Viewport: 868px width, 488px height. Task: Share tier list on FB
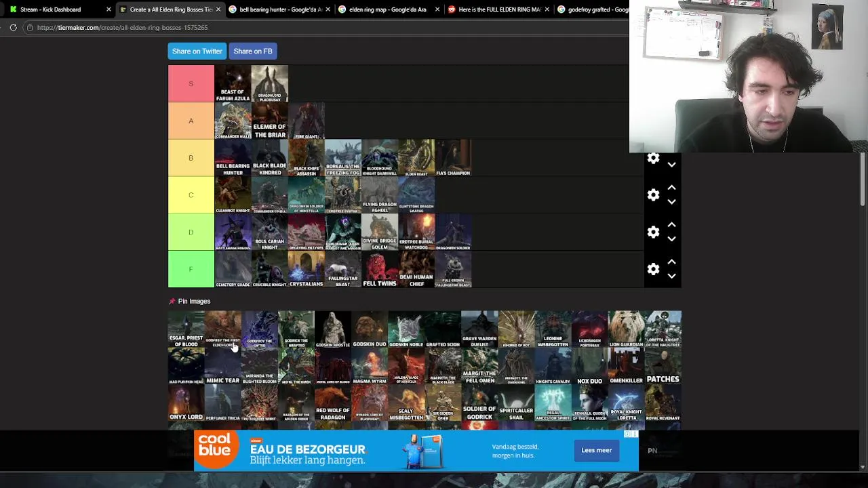click(x=253, y=51)
